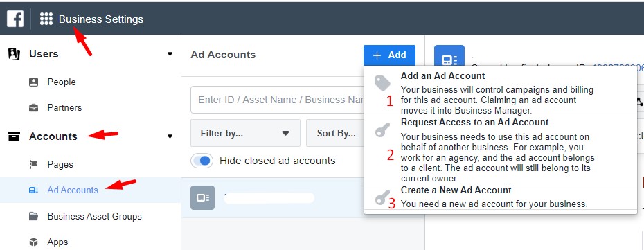The width and height of the screenshot is (644, 250).
Task: Click the blue Add button
Action: click(x=389, y=55)
